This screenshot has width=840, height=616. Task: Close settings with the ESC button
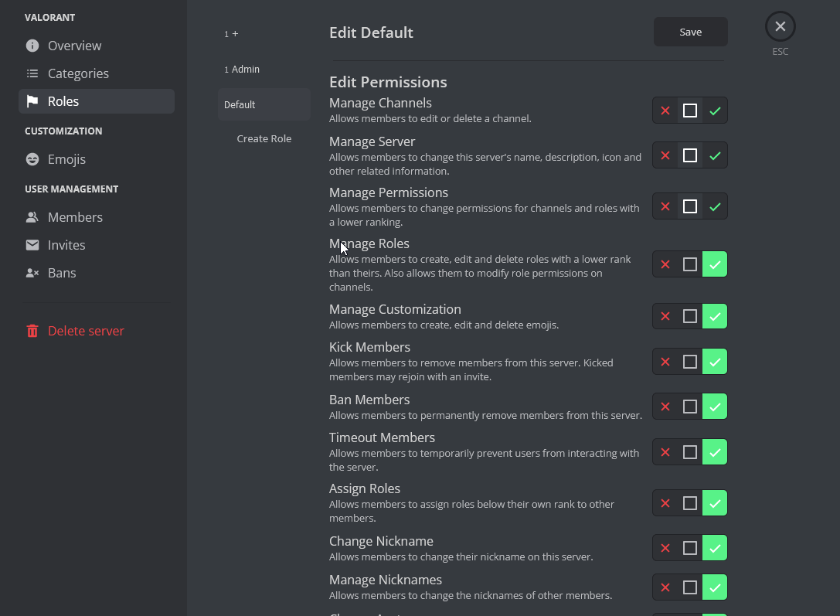(780, 26)
